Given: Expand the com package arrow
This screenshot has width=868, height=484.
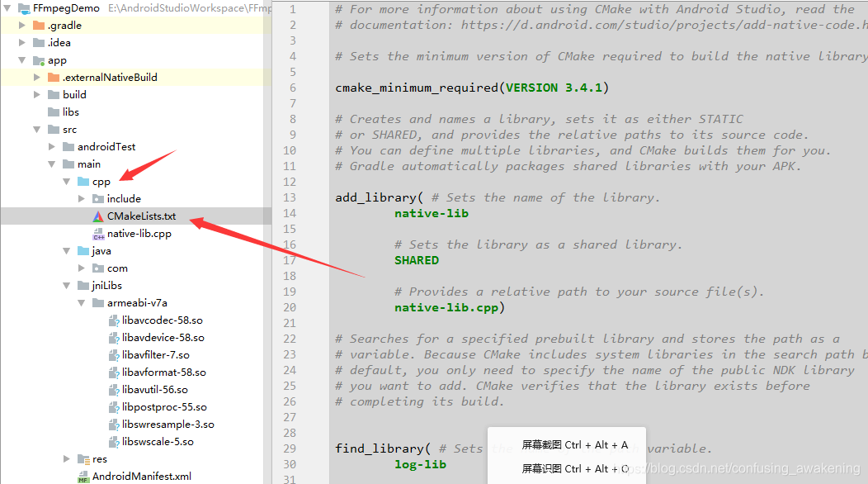Looking at the screenshot, I should pos(82,268).
